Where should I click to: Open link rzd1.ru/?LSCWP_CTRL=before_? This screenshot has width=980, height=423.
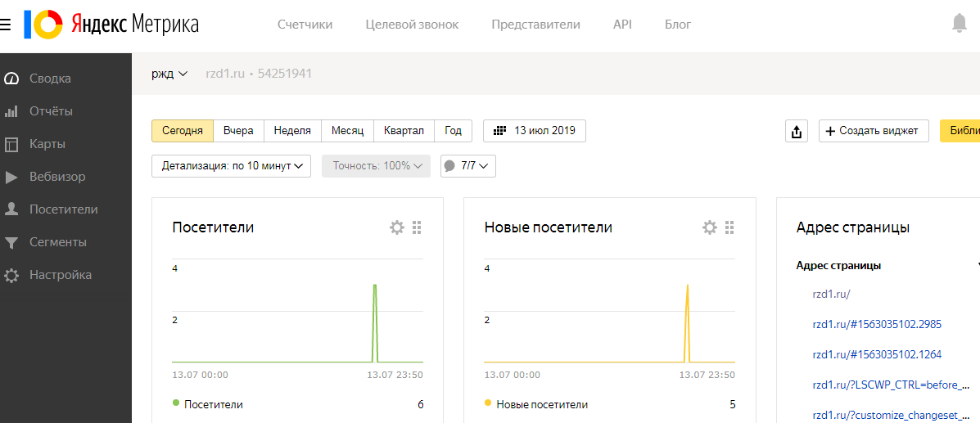892,385
